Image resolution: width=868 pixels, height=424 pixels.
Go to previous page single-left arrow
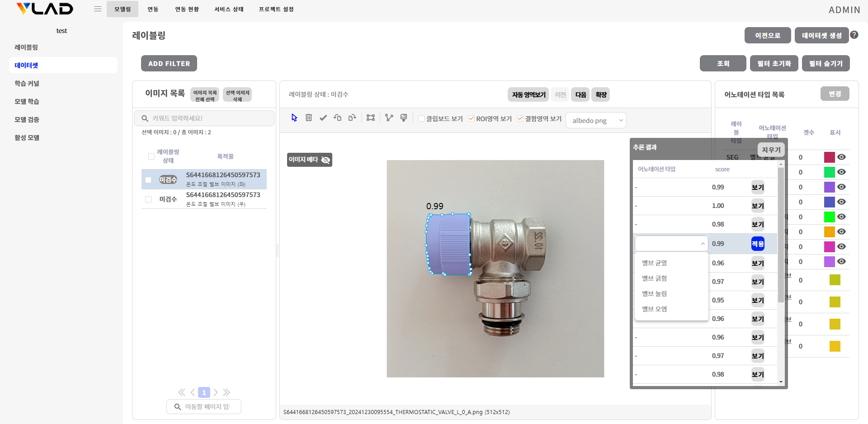193,392
